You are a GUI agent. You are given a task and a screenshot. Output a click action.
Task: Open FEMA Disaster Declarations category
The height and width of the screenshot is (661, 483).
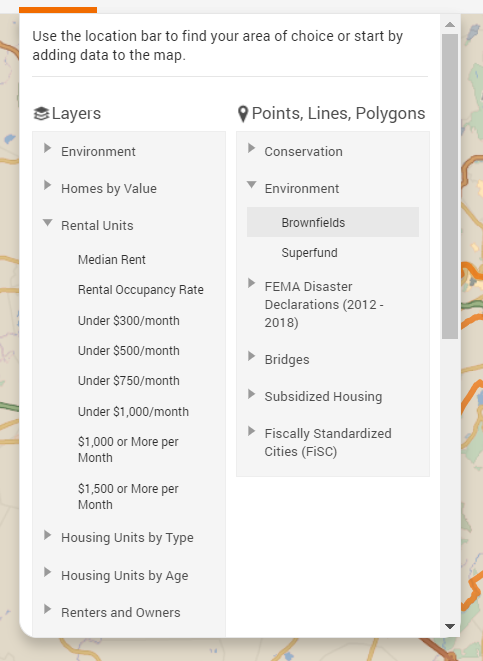pyautogui.click(x=324, y=304)
